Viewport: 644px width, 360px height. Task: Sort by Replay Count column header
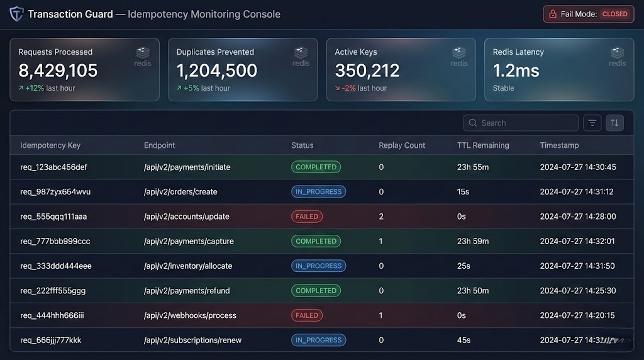[x=402, y=145]
